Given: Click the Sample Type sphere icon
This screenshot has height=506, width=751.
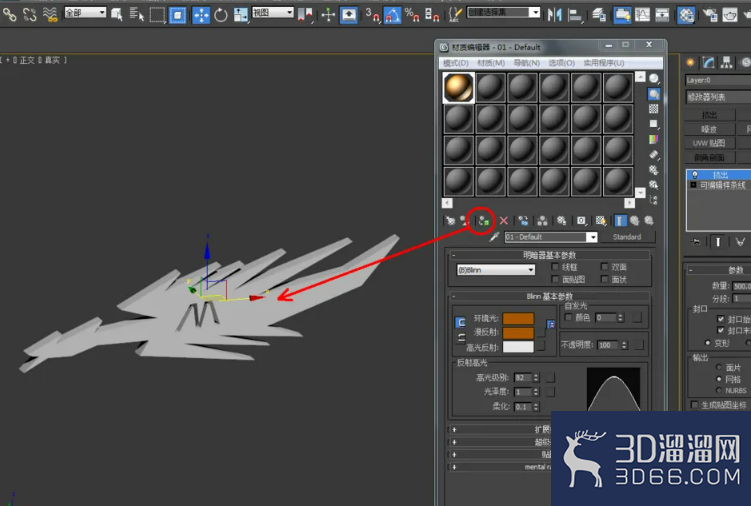Looking at the screenshot, I should point(654,79).
